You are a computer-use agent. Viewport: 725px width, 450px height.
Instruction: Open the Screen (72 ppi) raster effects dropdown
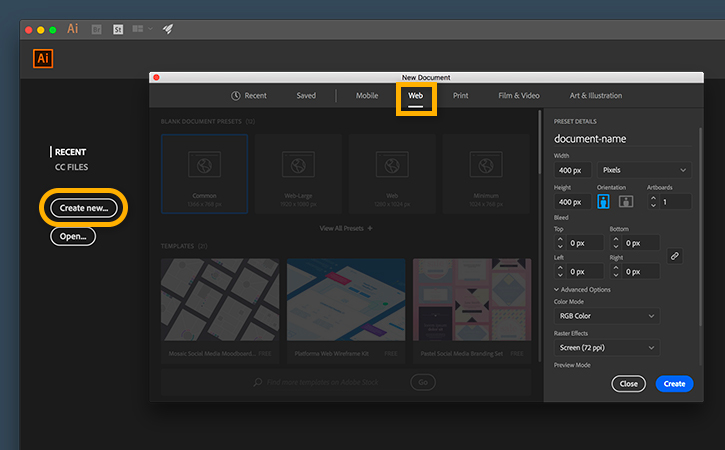click(606, 347)
